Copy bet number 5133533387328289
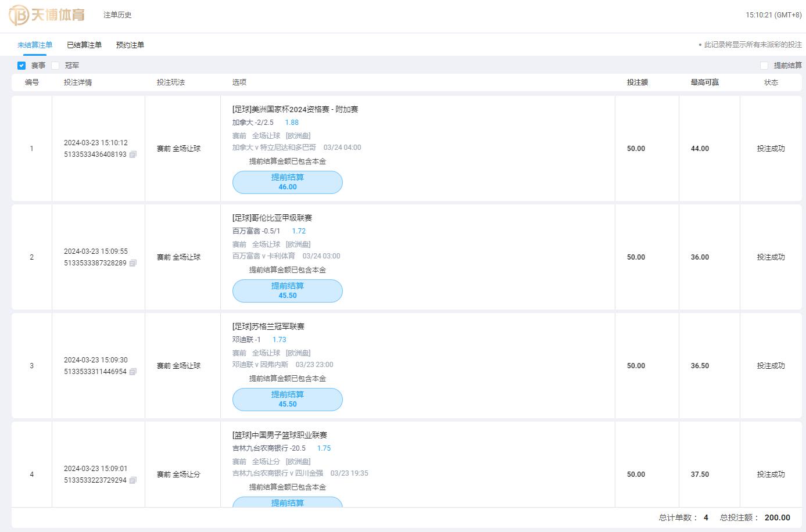Viewport: 806px width, 532px height. (x=133, y=263)
